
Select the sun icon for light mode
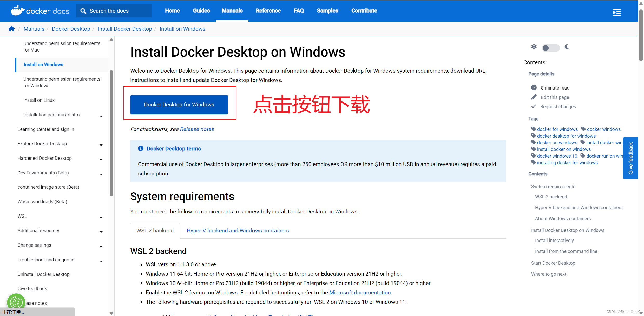click(x=534, y=47)
